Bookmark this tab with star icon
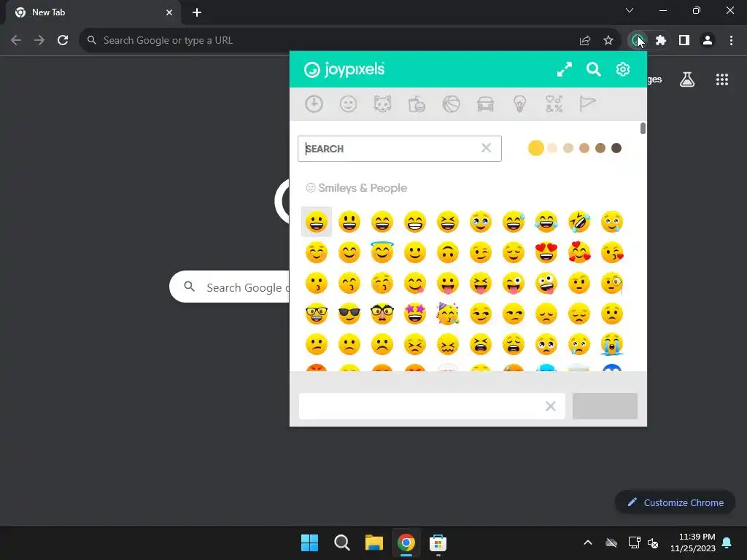 (608, 41)
